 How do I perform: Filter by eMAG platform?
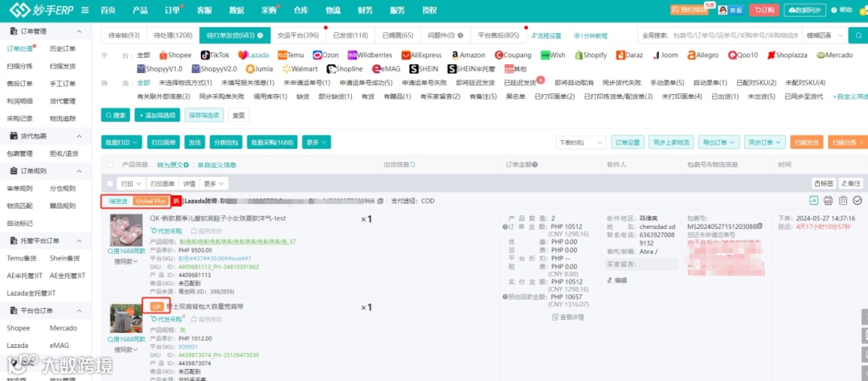click(387, 68)
